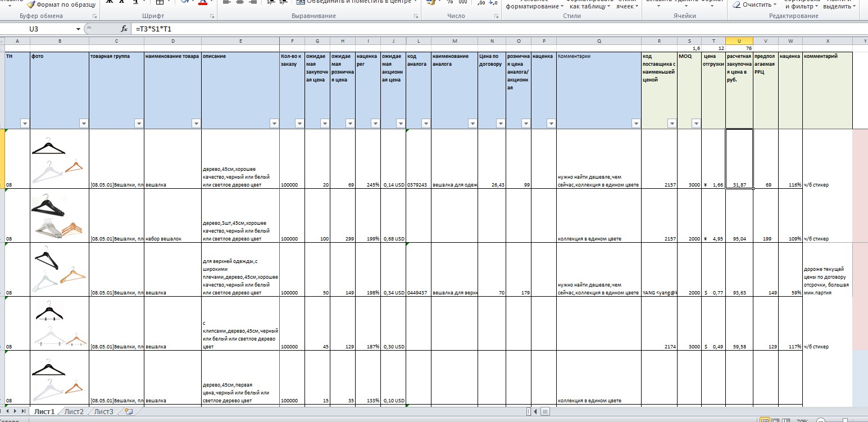This screenshot has width=868, height=422.
Task: Click the Clear (Очистить) eraser button
Action: [755, 4]
